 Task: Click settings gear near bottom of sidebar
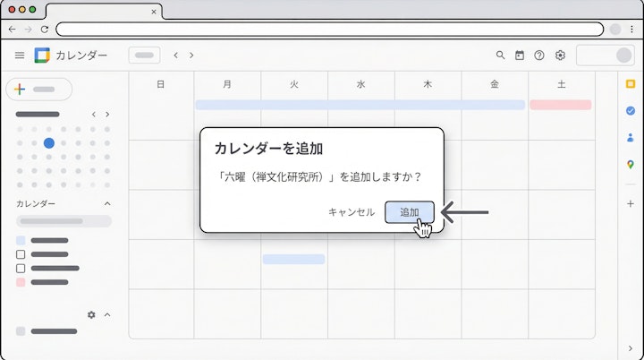91,314
